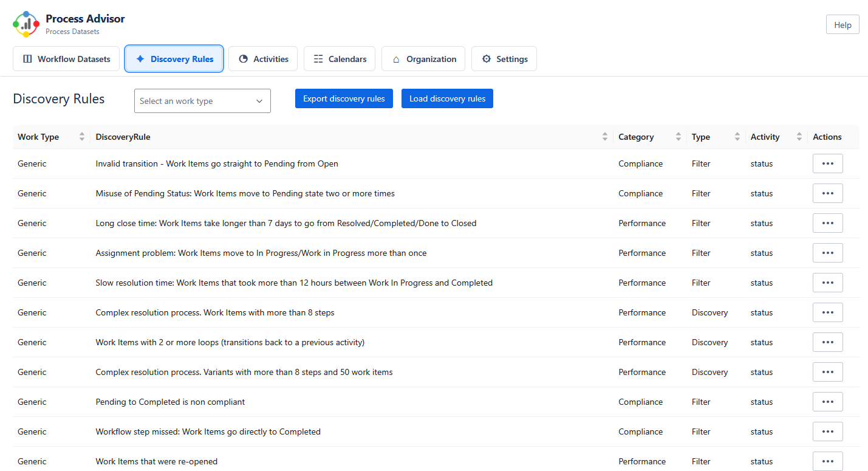Open actions for Work Items with more than 8 steps
The width and height of the screenshot is (868, 471).
coord(827,312)
